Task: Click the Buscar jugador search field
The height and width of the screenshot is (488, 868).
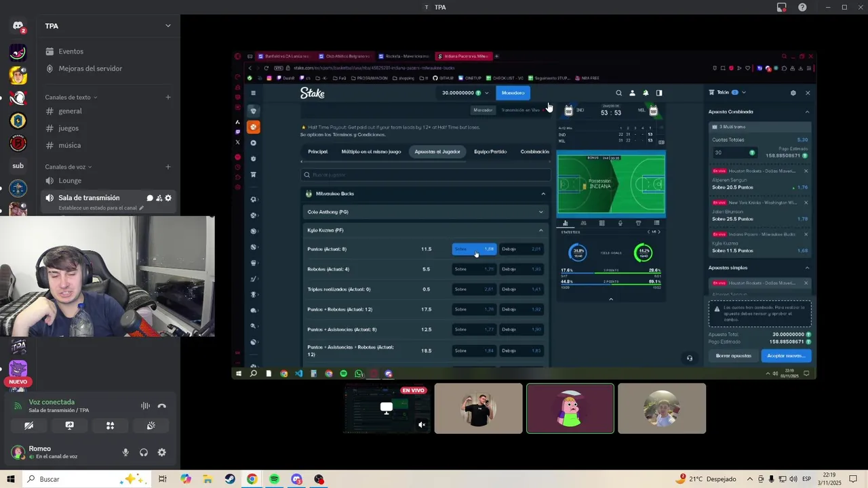Action: 426,175
